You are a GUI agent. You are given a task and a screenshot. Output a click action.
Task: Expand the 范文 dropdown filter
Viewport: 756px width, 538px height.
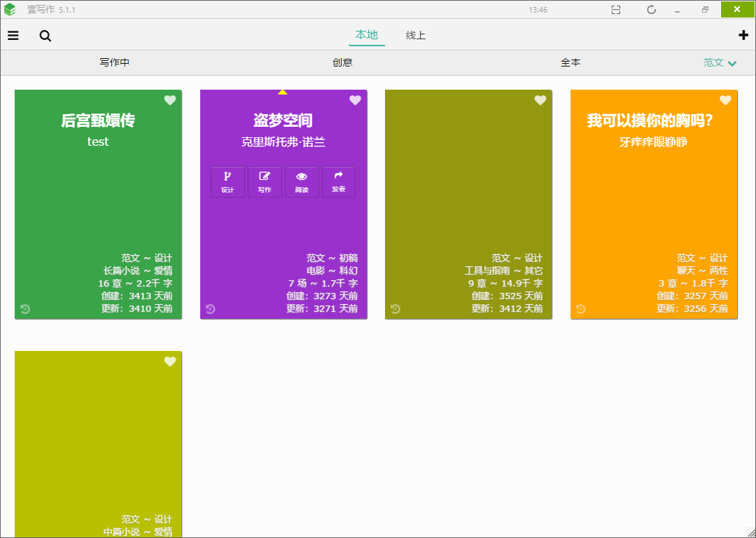click(x=720, y=63)
